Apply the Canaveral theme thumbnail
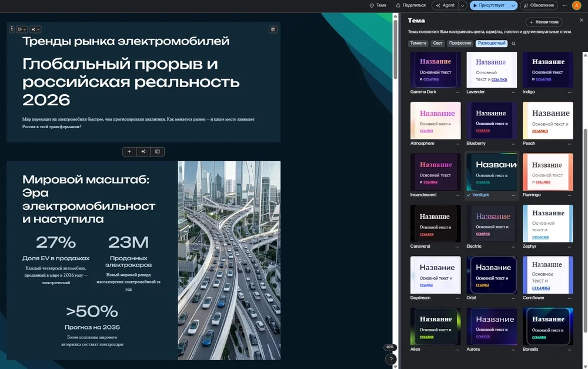 pos(435,224)
